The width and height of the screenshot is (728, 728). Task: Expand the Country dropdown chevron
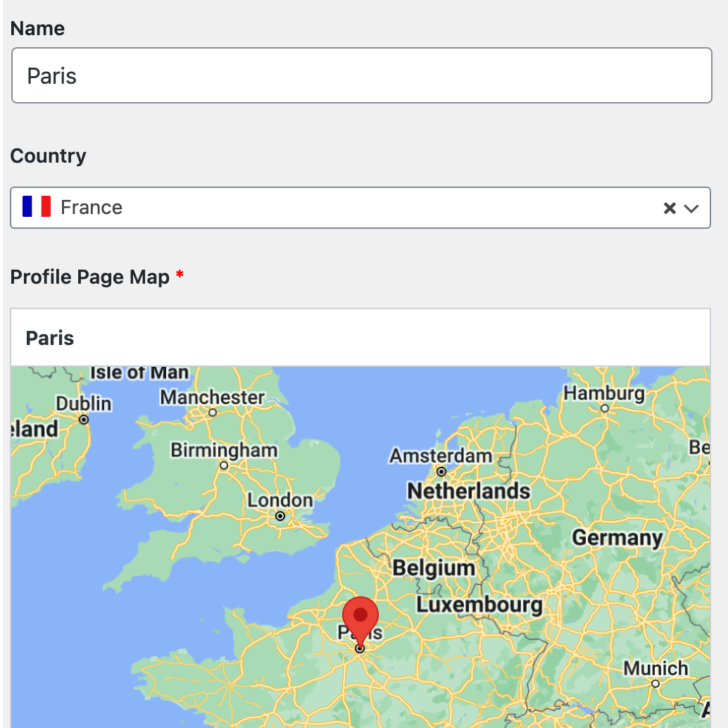[691, 208]
